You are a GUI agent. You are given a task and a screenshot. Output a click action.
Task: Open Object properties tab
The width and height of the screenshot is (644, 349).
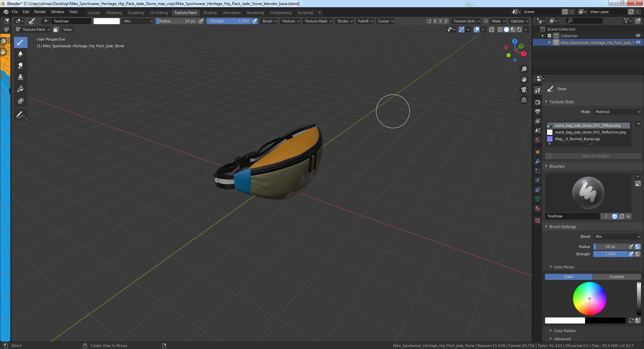(538, 152)
